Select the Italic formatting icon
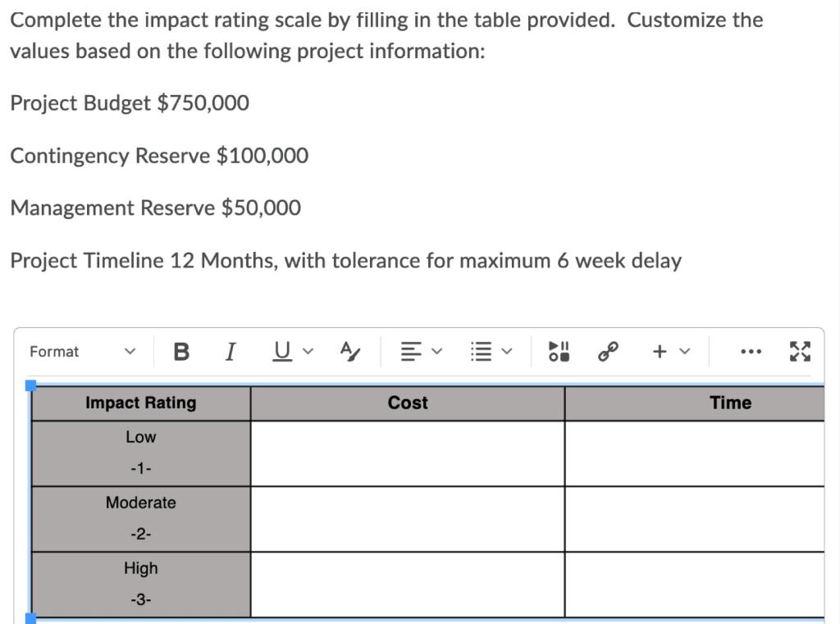 pos(231,351)
